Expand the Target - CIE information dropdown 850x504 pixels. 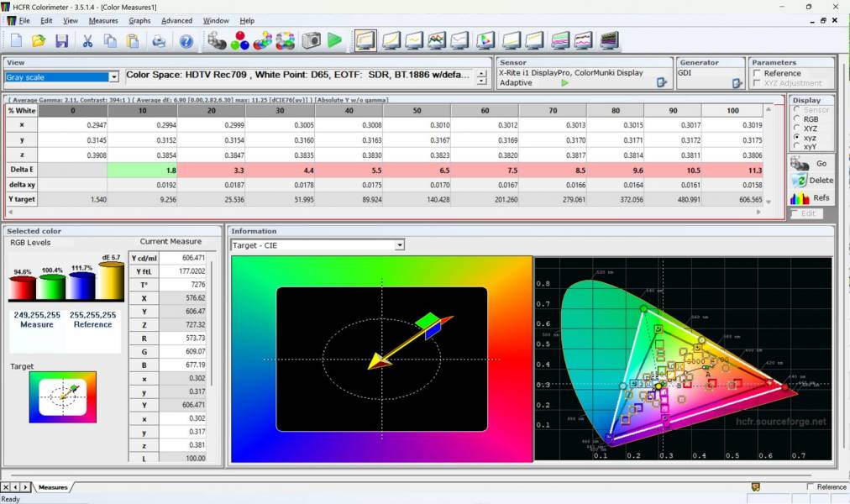coord(400,244)
